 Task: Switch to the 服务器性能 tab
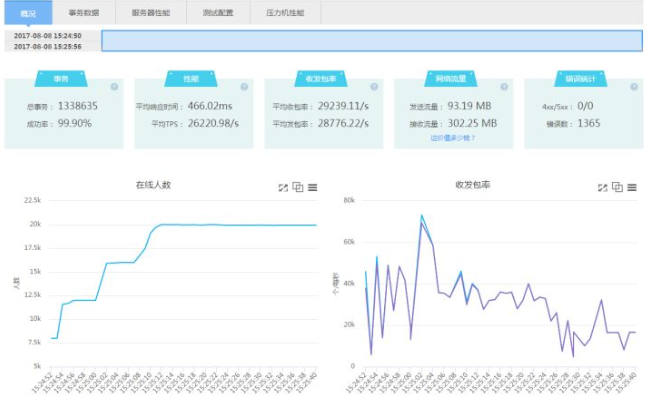(x=151, y=13)
